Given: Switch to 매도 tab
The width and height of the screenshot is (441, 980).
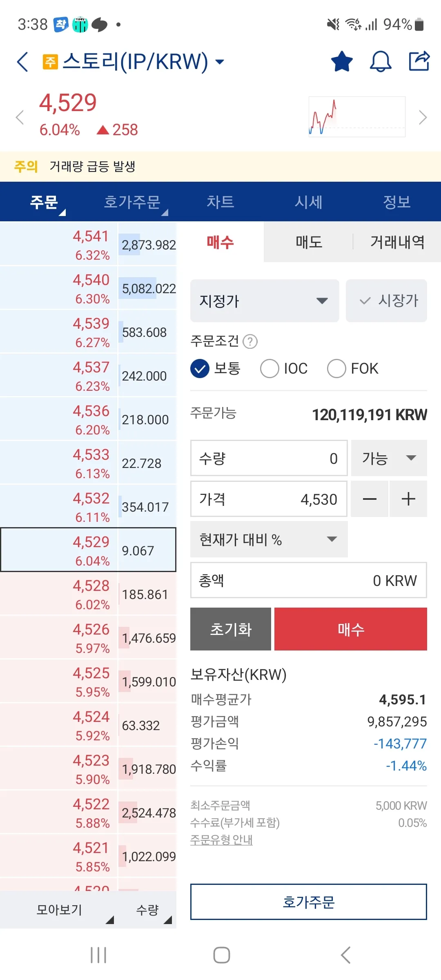Looking at the screenshot, I should [x=309, y=242].
